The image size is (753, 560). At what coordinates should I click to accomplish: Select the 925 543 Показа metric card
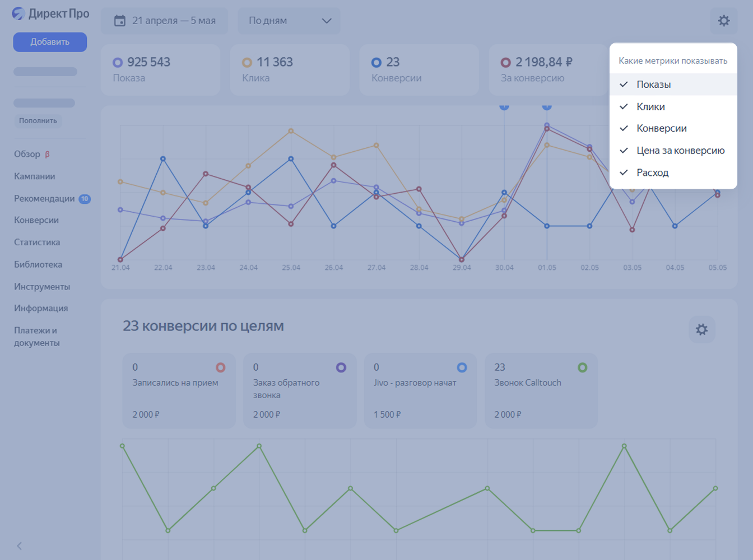pyautogui.click(x=160, y=70)
